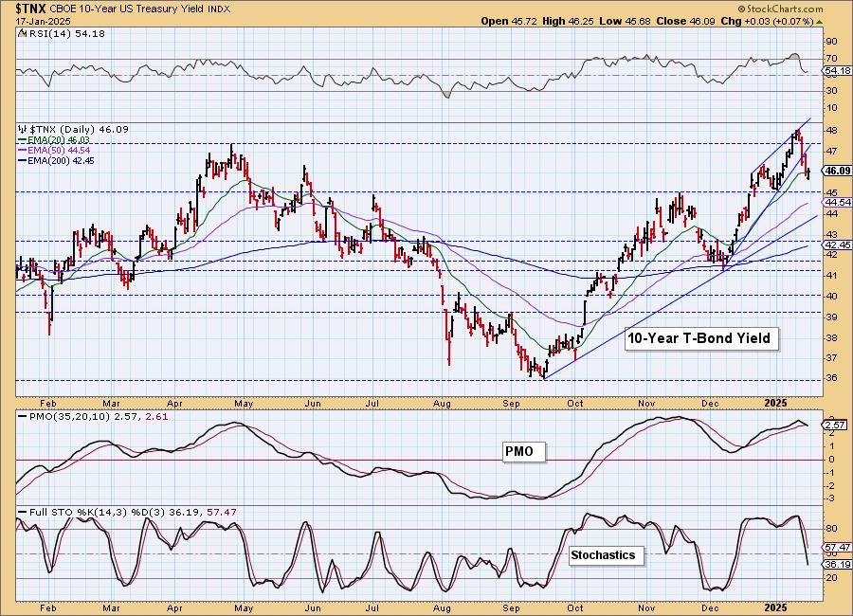Click the '$TNX (Daily) 46.09' legend label
The width and height of the screenshot is (853, 616).
(79, 129)
